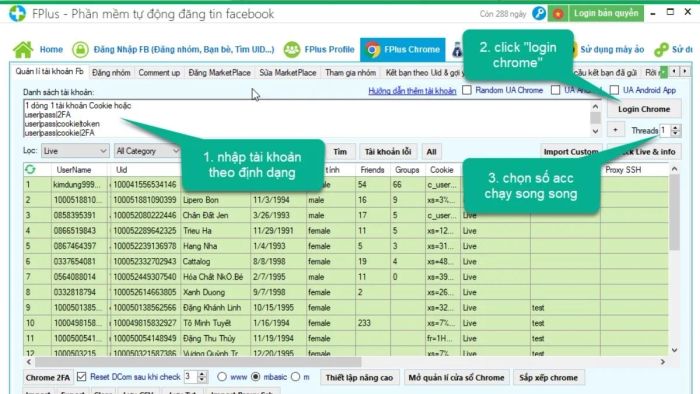Open the key license icon

tap(539, 13)
